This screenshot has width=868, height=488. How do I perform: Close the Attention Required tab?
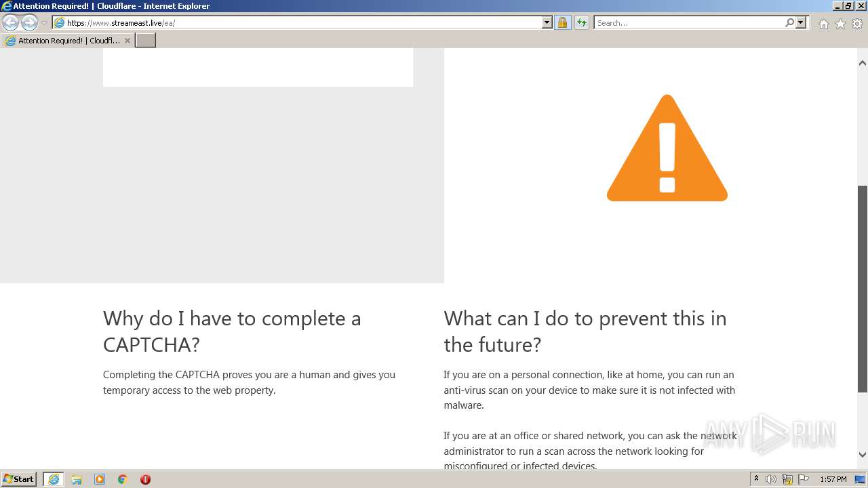127,41
